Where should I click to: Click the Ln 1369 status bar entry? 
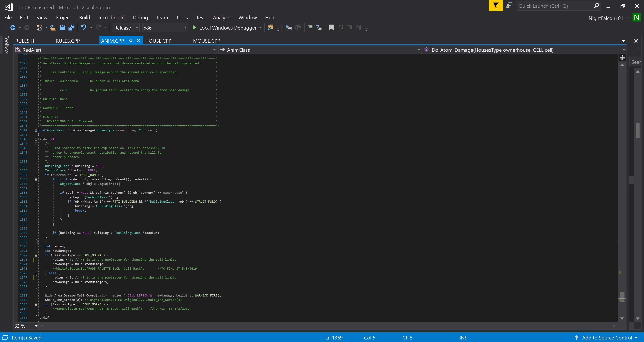[334, 337]
